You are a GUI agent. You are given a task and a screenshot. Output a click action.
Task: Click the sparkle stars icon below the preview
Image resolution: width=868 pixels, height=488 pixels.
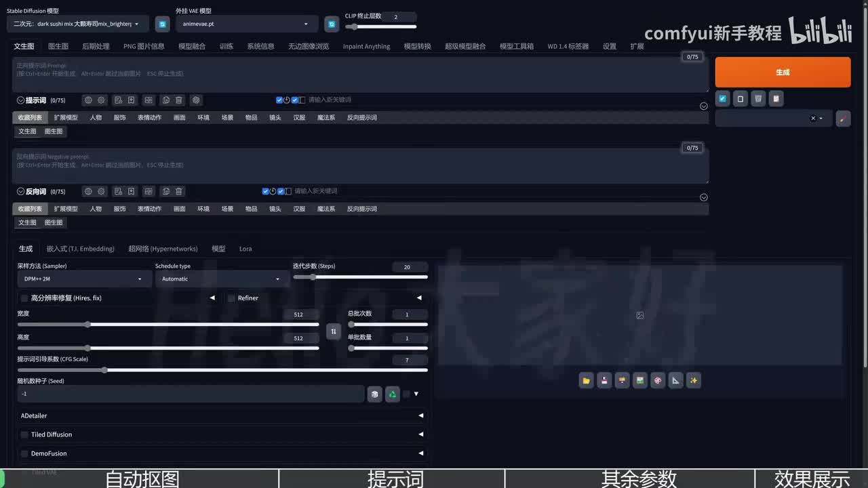coord(693,380)
